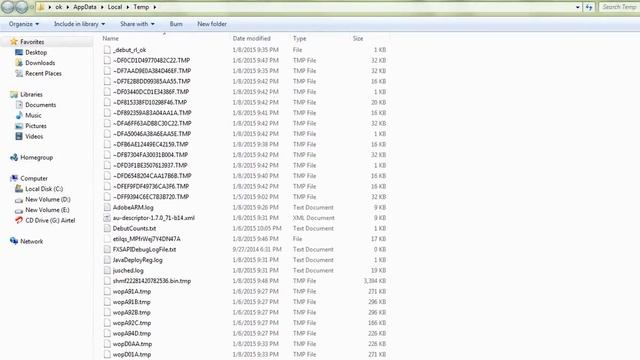Sort by the Type column header
This screenshot has width=640, height=360.
(299, 38)
